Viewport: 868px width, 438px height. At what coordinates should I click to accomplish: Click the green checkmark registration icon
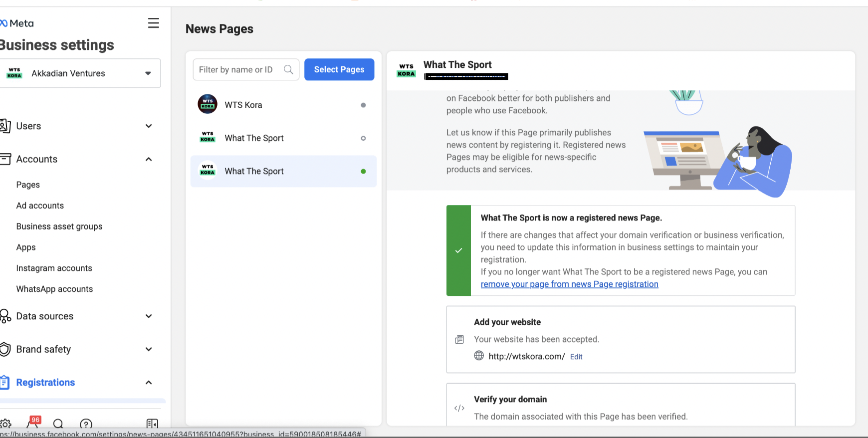click(459, 250)
